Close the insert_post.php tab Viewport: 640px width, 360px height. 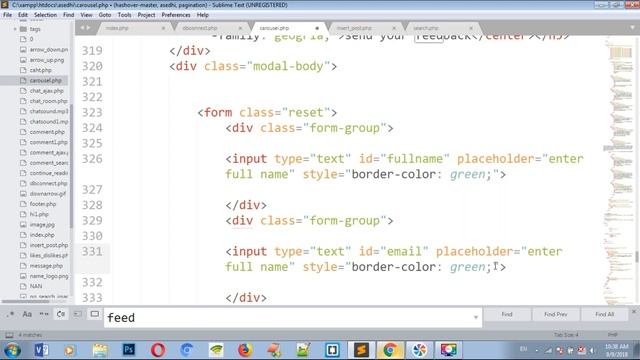(394, 28)
